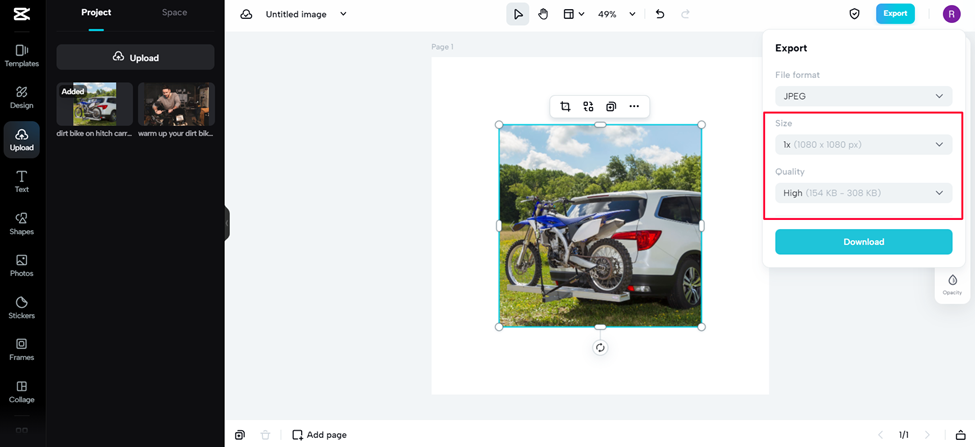Select the dirt bike on hitch carrier thumbnail
Image resolution: width=975 pixels, height=447 pixels.
coord(95,104)
